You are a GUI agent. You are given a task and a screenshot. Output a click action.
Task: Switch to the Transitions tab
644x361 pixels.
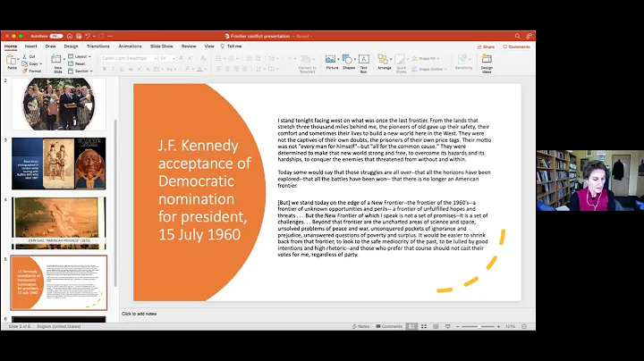click(98, 46)
